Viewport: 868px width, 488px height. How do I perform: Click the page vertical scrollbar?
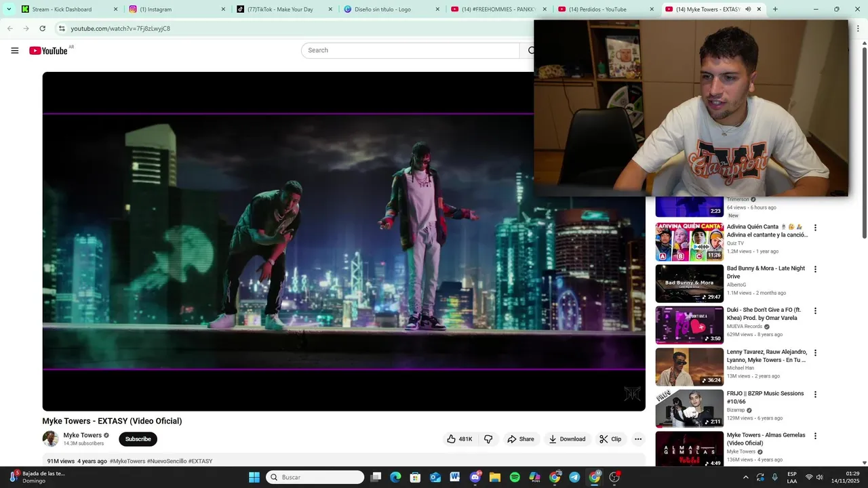(x=864, y=142)
